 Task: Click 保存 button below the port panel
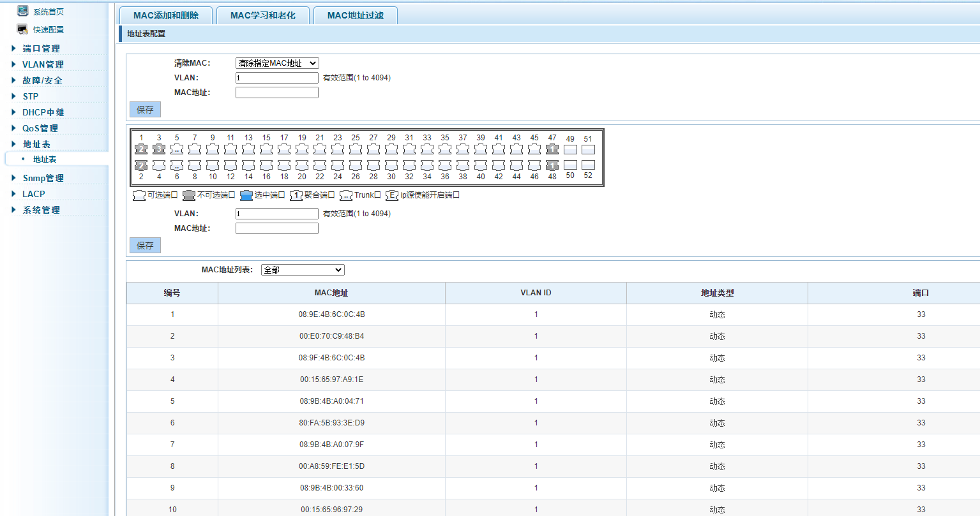[x=145, y=246]
